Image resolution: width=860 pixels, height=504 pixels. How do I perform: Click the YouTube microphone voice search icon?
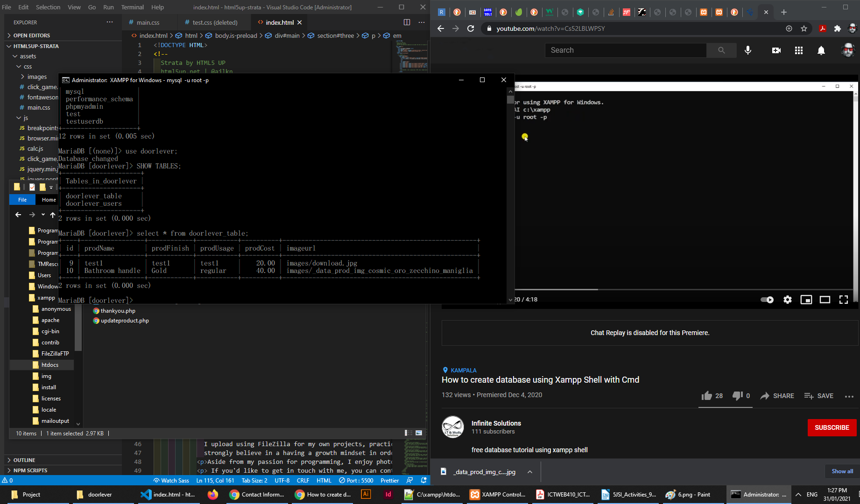[748, 50]
